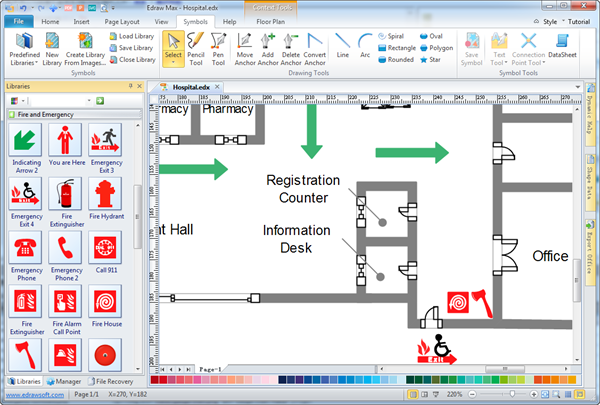Choose the Move Anchor tool
Screen dimensions: 600x405
(245, 49)
